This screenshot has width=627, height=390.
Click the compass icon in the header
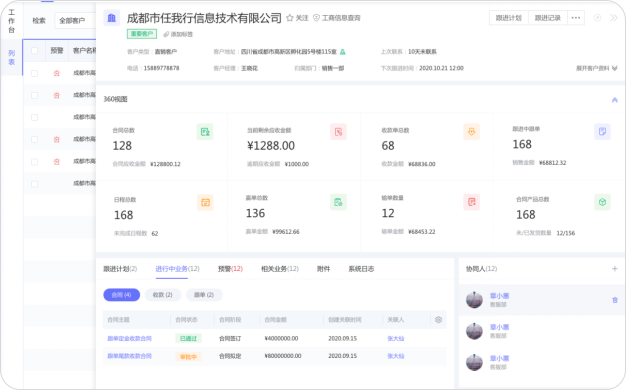click(597, 18)
